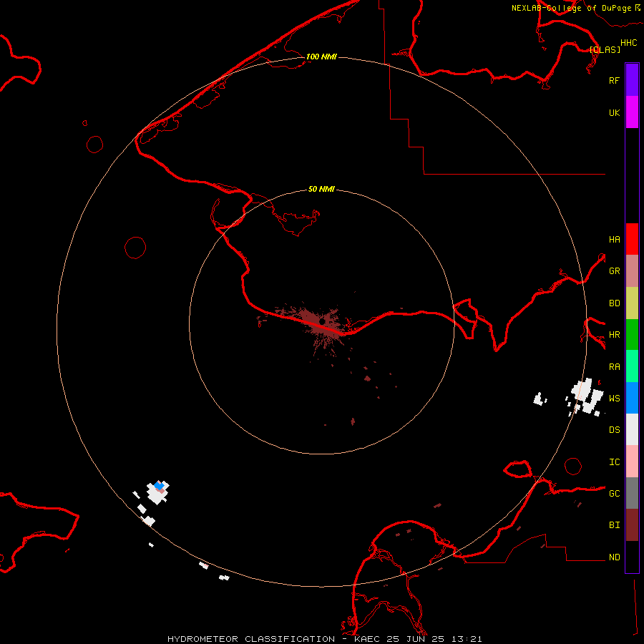Click the 'HA' legend label
This screenshot has width=644, height=644.
614,239
